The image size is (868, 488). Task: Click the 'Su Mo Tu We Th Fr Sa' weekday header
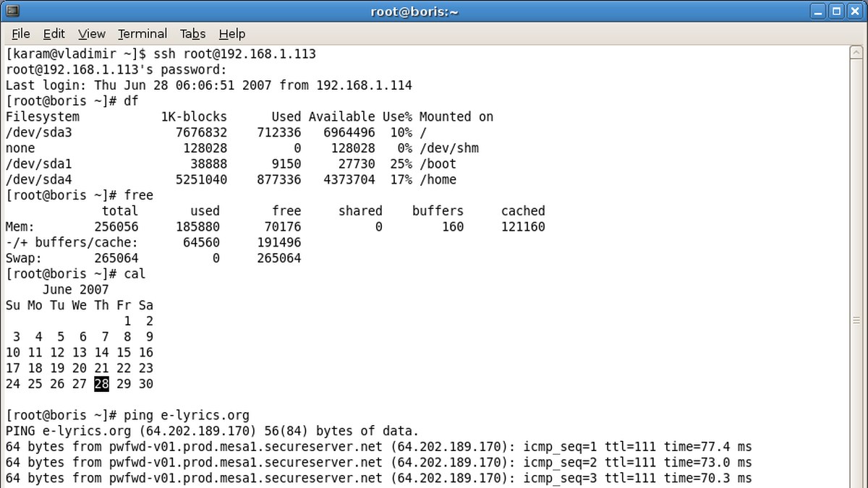tap(80, 305)
